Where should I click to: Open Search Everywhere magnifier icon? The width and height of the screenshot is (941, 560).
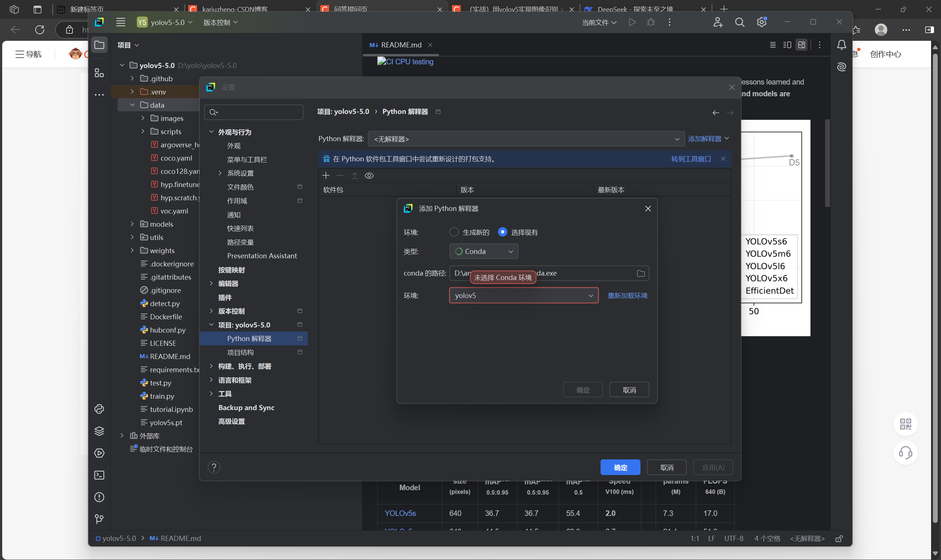click(740, 22)
